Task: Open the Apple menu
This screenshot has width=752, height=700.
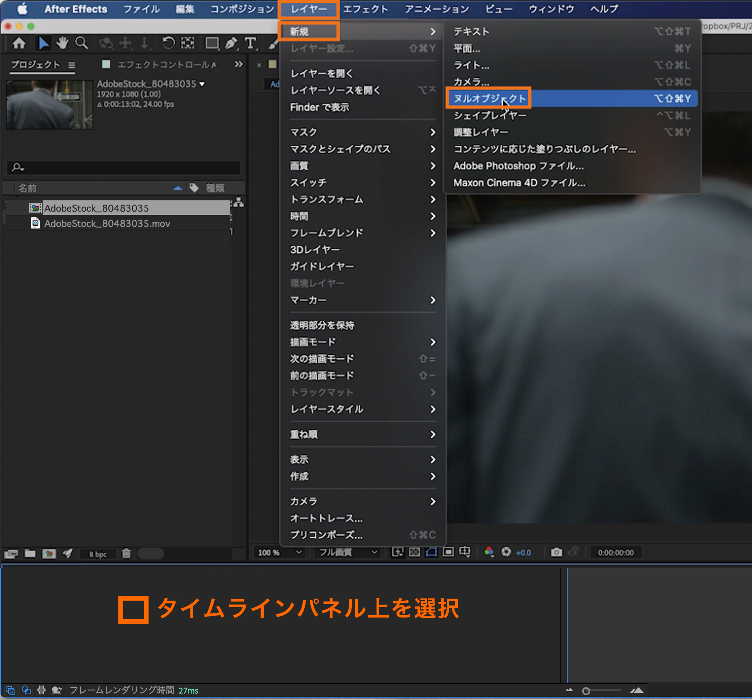Action: (23, 9)
